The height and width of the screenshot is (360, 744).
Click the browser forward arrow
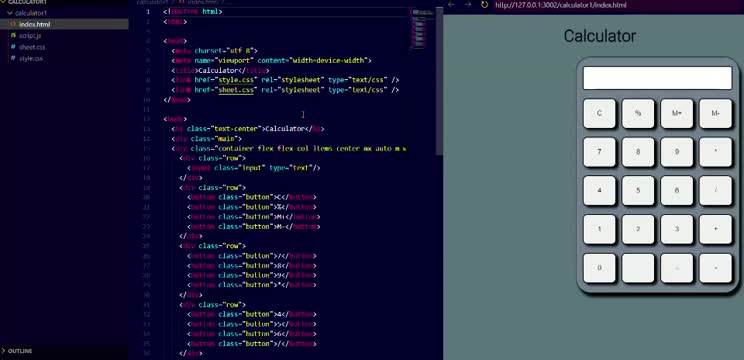468,4
